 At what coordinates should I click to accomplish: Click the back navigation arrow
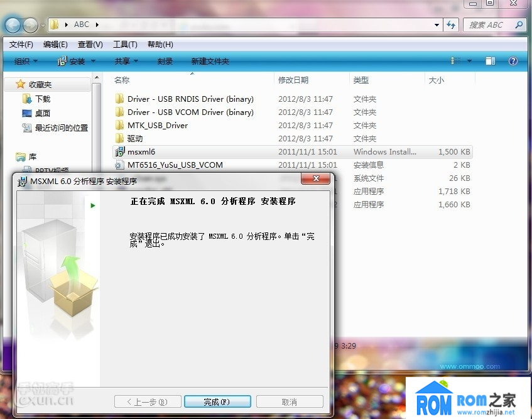click(x=11, y=24)
